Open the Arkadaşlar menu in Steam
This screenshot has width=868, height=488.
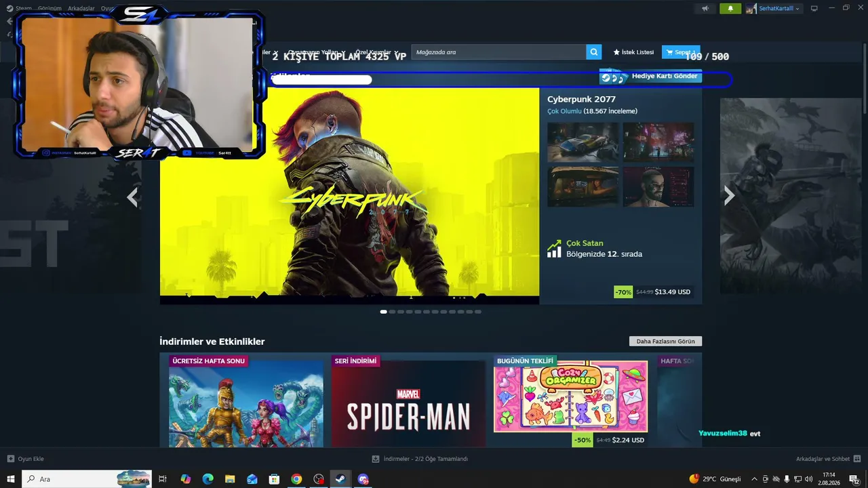81,8
